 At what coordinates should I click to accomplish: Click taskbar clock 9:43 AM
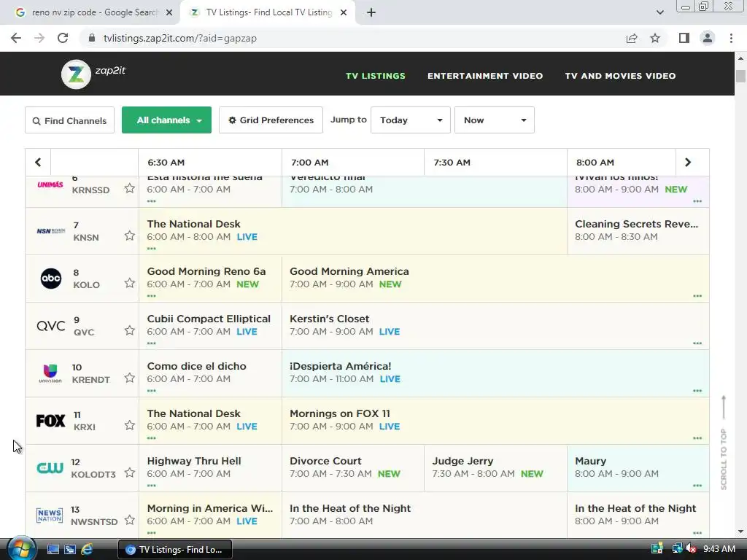pos(719,549)
